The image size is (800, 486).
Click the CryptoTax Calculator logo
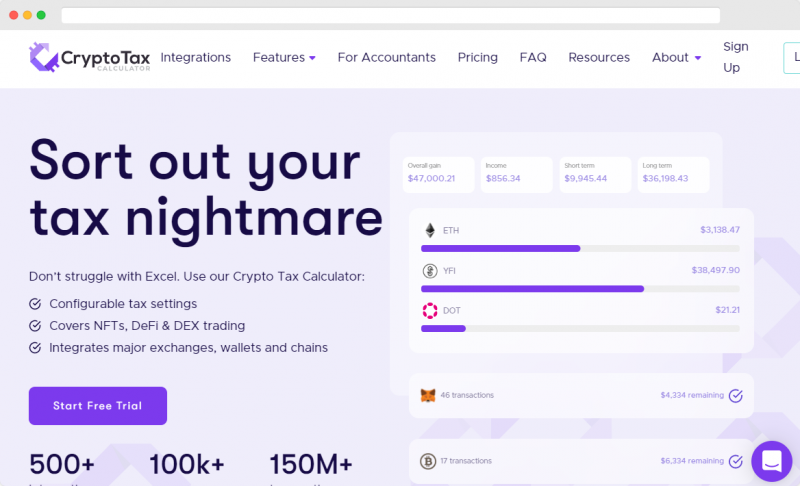[90, 57]
